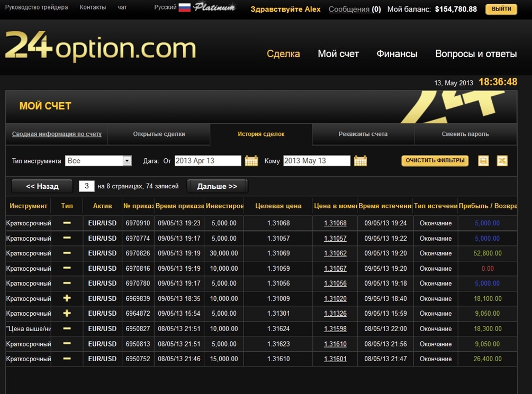Screen dimensions: 532x394
Task: Click the minus type icon for order 6970780
Action: click(x=67, y=283)
